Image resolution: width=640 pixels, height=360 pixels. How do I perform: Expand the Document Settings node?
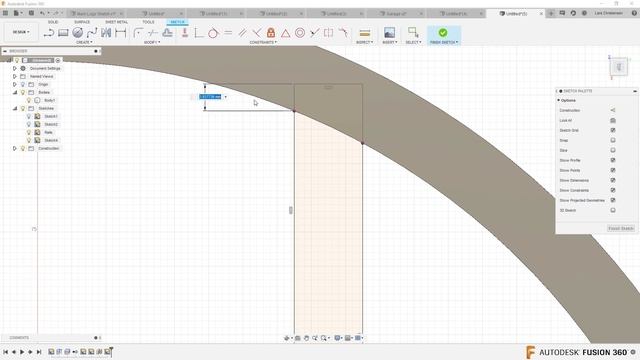pos(15,69)
